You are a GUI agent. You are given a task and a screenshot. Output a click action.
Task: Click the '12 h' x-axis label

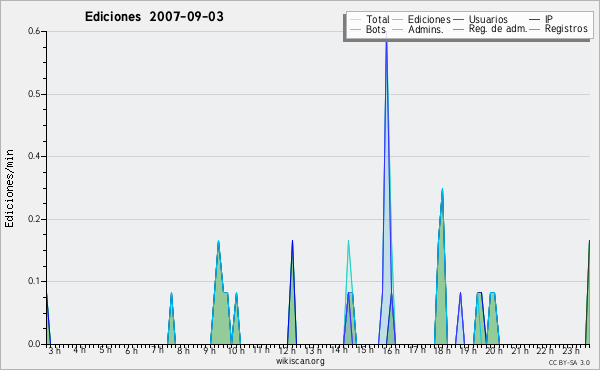coord(287,351)
